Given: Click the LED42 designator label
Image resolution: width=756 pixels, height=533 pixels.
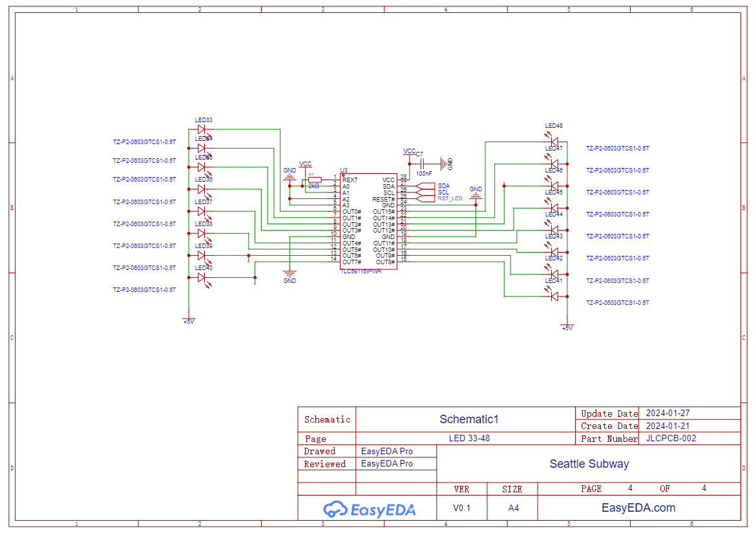Looking at the screenshot, I should [554, 258].
